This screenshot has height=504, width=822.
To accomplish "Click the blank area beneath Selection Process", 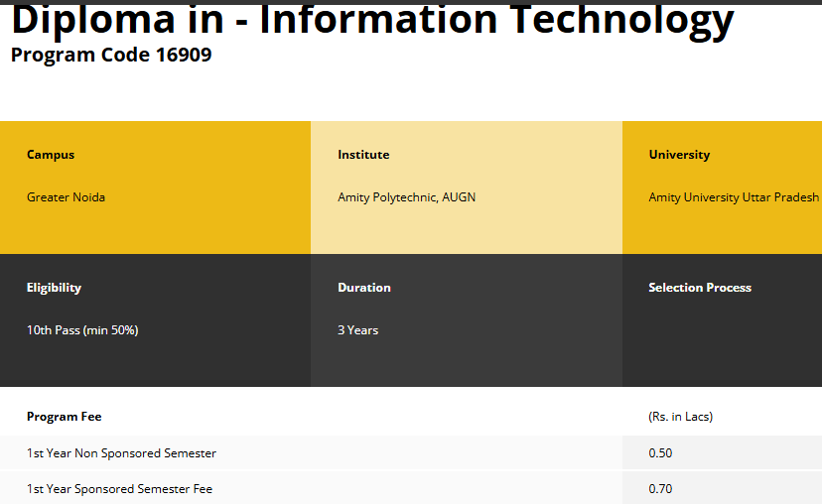I will pyautogui.click(x=722, y=342).
